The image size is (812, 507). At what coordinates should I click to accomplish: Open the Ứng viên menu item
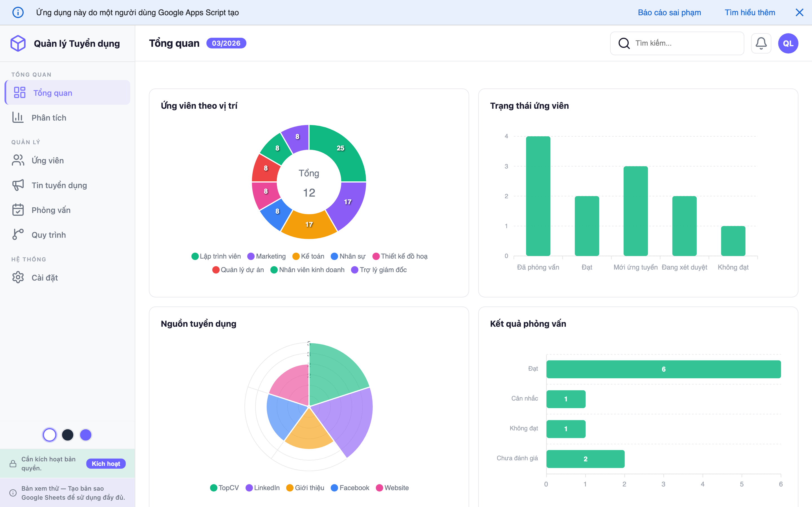[x=47, y=160]
